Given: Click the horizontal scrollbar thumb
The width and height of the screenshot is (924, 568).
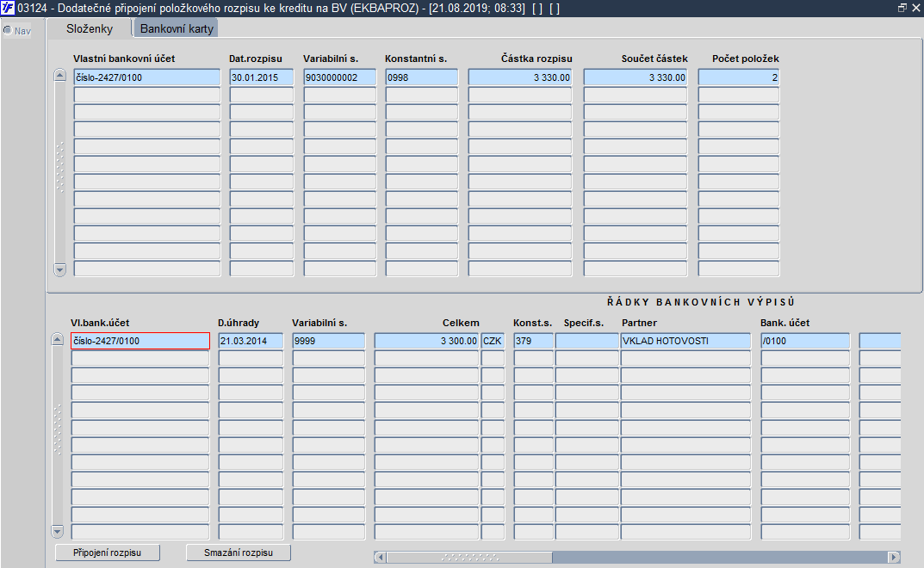Looking at the screenshot, I should click(469, 558).
